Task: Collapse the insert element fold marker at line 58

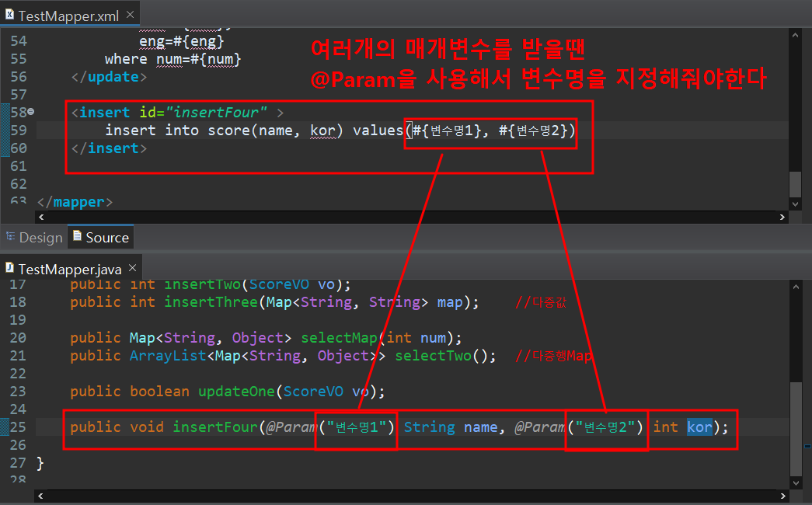Action: coord(31,111)
